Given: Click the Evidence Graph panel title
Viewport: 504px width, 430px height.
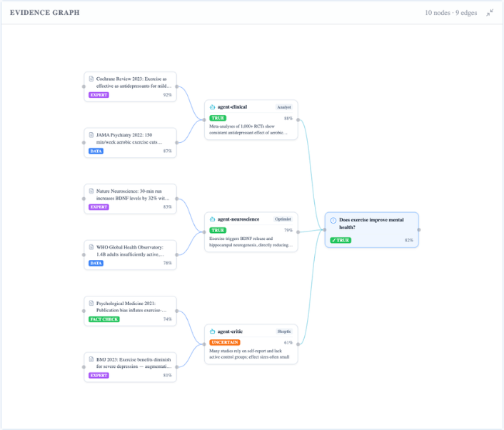Looking at the screenshot, I should coord(44,13).
